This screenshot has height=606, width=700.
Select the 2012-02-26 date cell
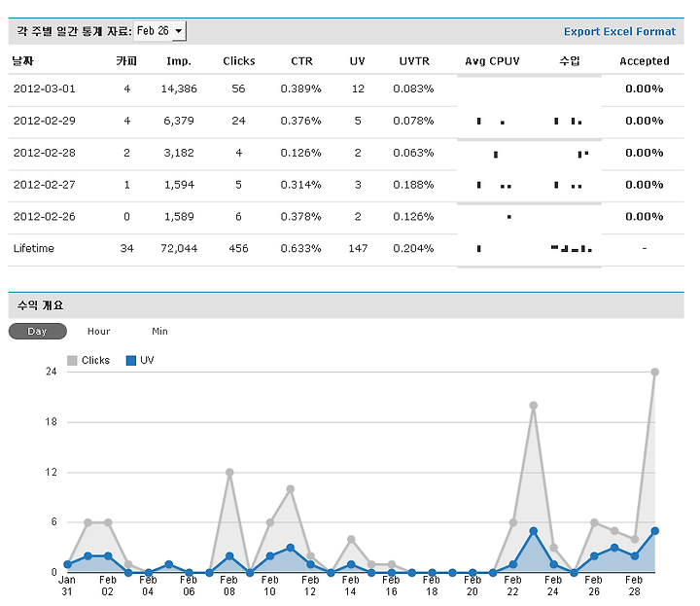[44, 217]
